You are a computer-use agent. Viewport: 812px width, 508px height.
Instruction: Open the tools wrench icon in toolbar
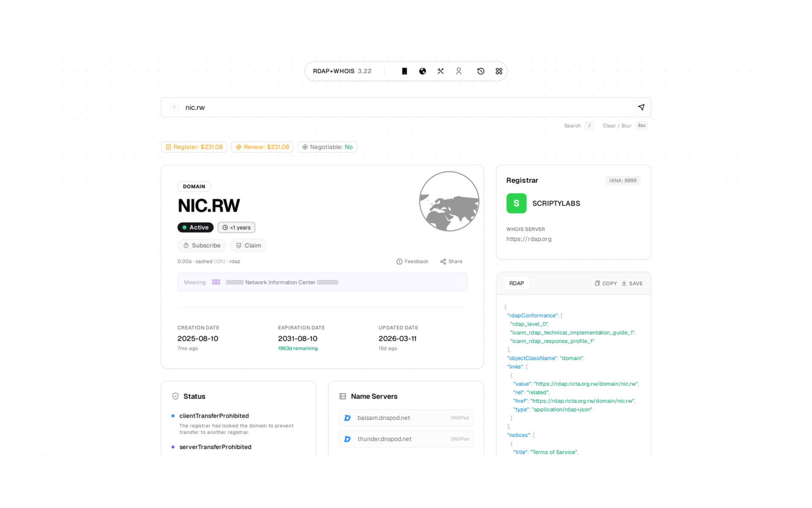tap(441, 71)
